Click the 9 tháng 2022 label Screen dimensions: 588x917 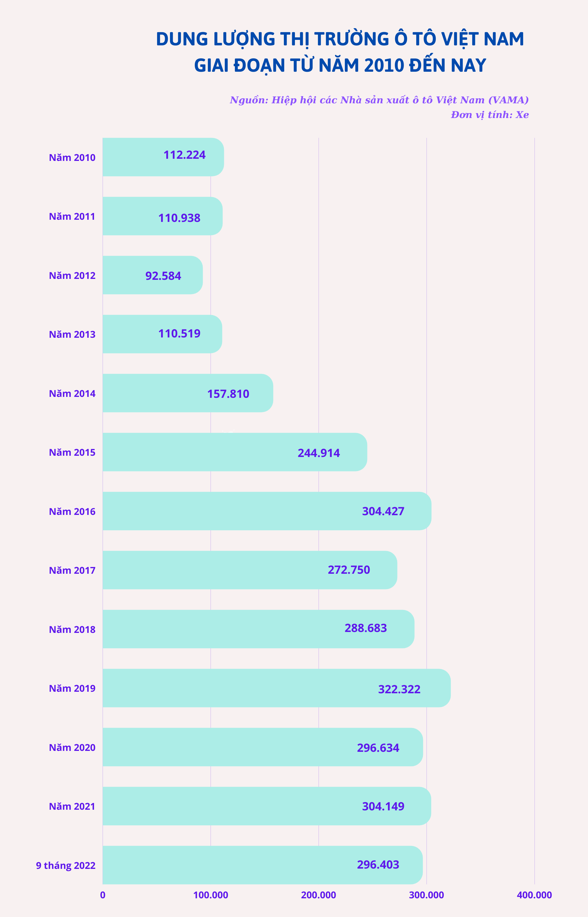pos(66,866)
